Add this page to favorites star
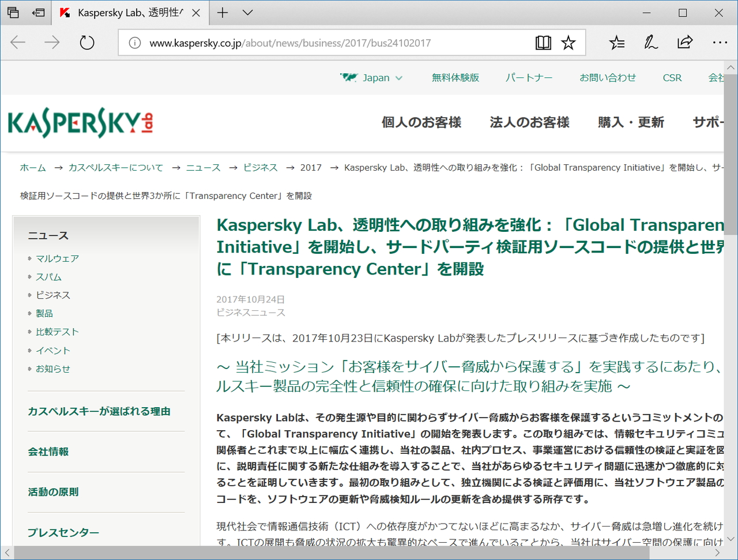The image size is (738, 560). click(x=568, y=43)
